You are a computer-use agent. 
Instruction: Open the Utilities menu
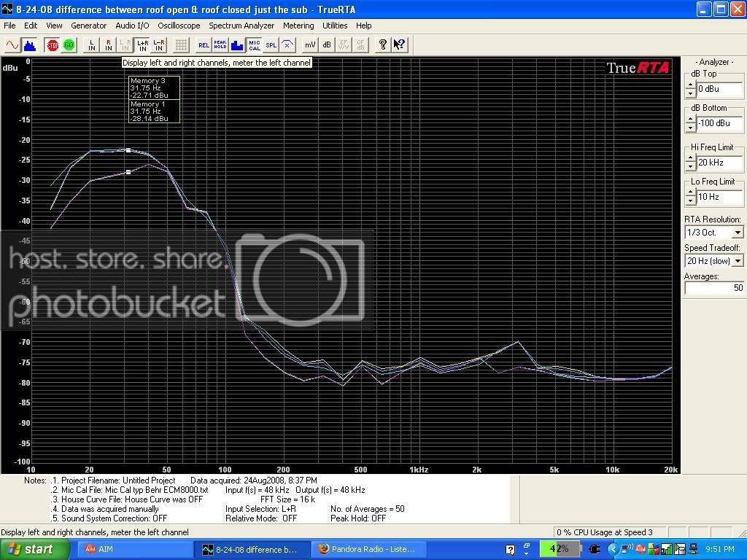click(x=335, y=26)
